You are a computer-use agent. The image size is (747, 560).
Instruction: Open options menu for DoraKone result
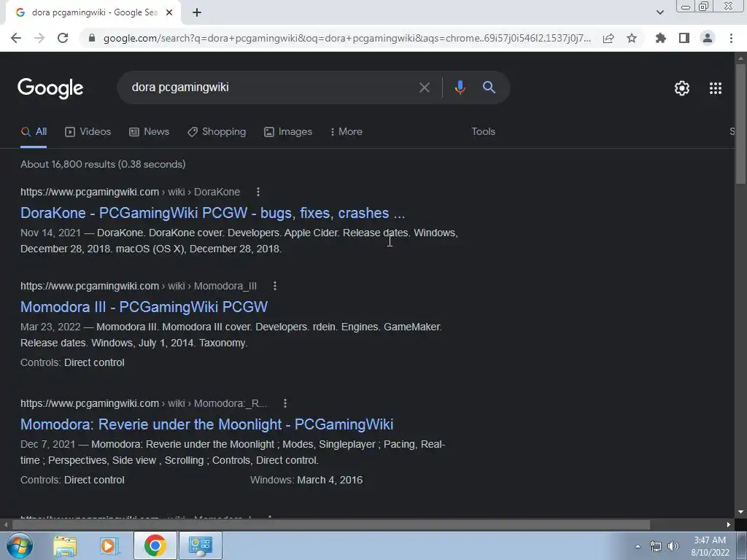pyautogui.click(x=258, y=192)
